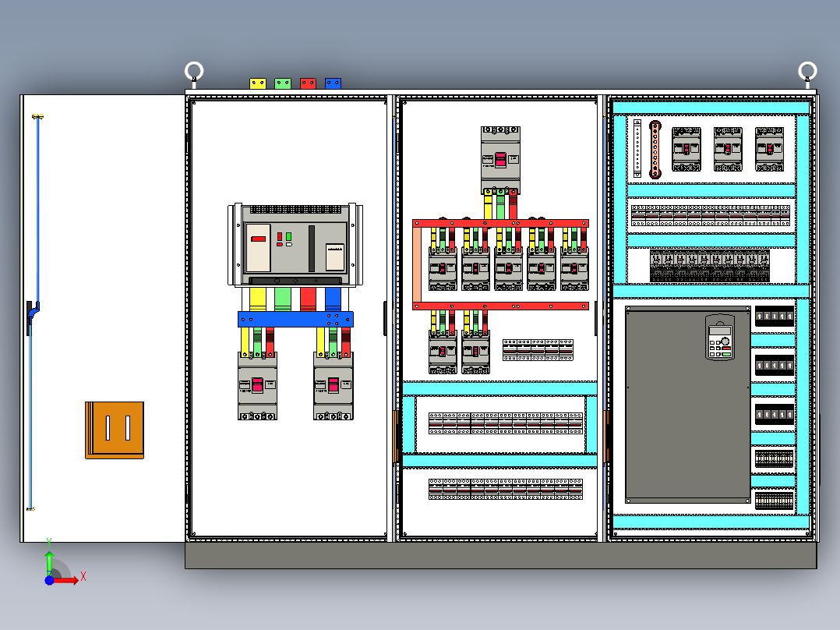The height and width of the screenshot is (630, 840).
Task: Select the dark row of miniature breakers in the right compartment
Action: [x=710, y=266]
